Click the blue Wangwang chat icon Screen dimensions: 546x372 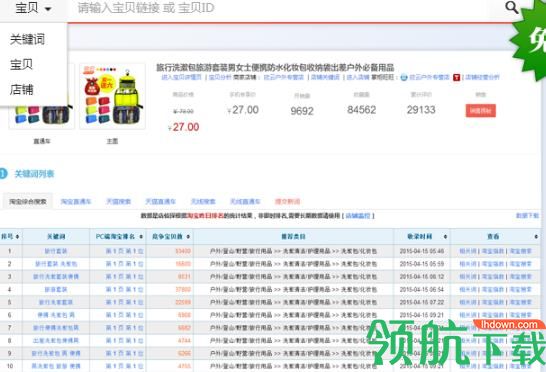pyautogui.click(x=404, y=77)
